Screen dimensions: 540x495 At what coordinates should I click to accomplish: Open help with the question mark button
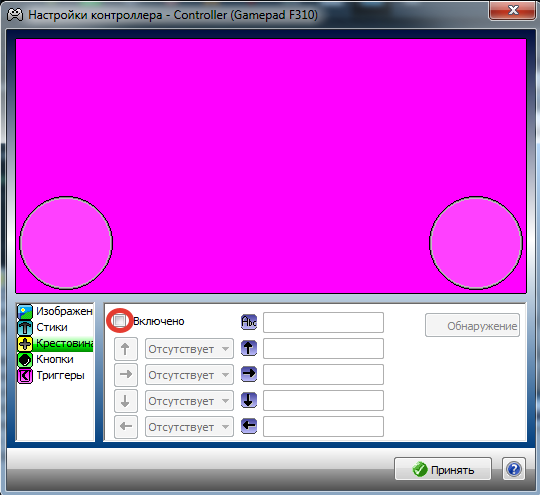(514, 469)
